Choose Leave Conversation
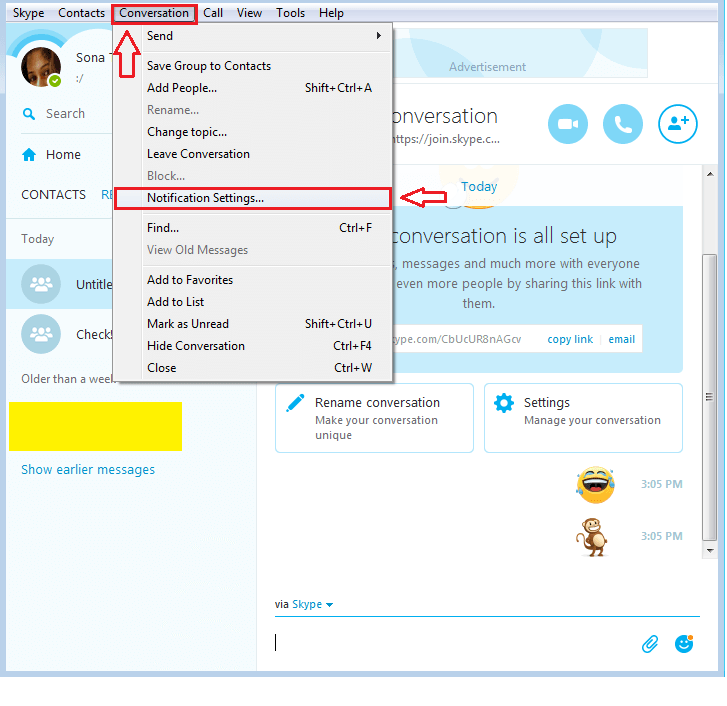 pos(253,154)
